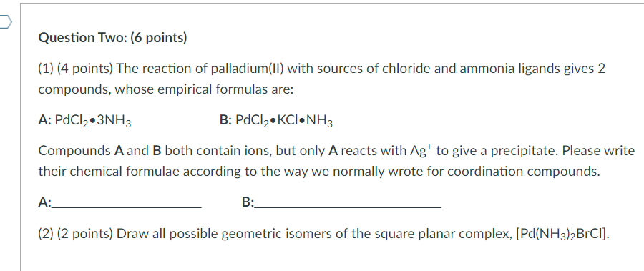Click the 'A:' label beside the first blank
644x271 pixels.
click(x=45, y=202)
